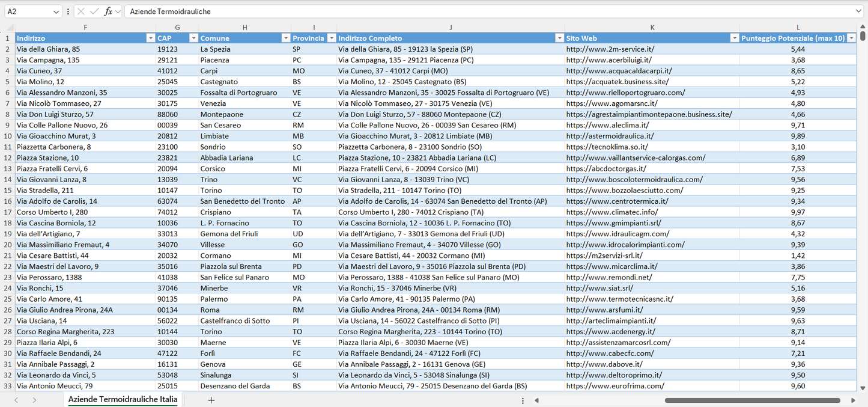This screenshot has width=868, height=407.
Task: Click the previous sheet navigation arrow
Action: point(16,399)
